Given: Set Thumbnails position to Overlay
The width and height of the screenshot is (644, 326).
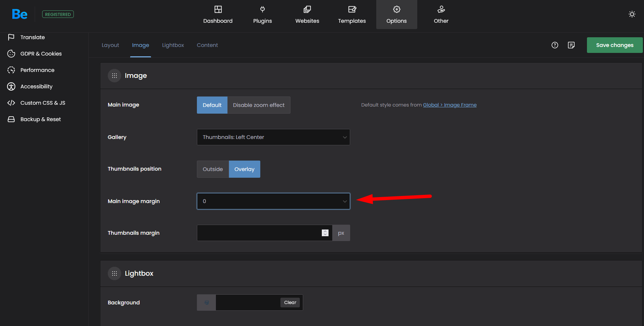Looking at the screenshot, I should (x=245, y=169).
